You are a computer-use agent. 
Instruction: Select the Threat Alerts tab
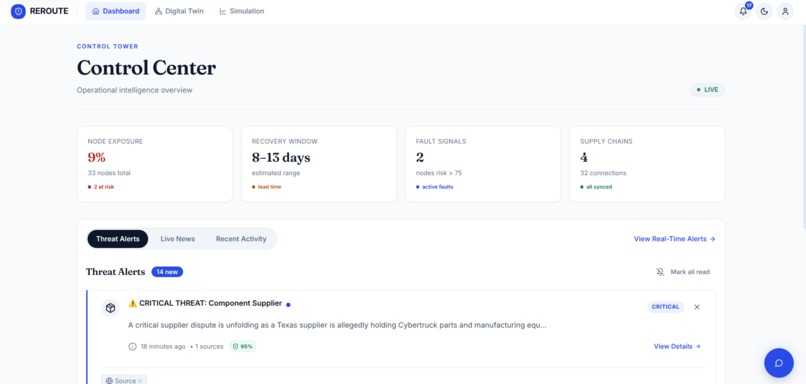tap(118, 239)
